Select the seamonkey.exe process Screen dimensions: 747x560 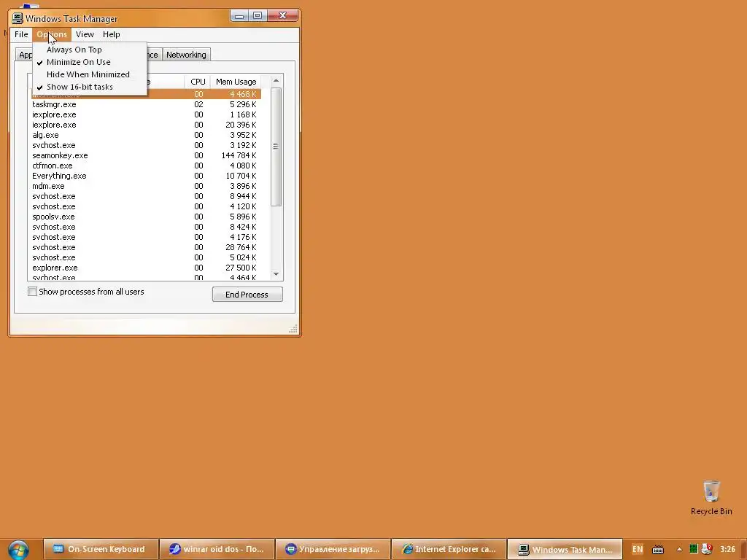point(146,156)
